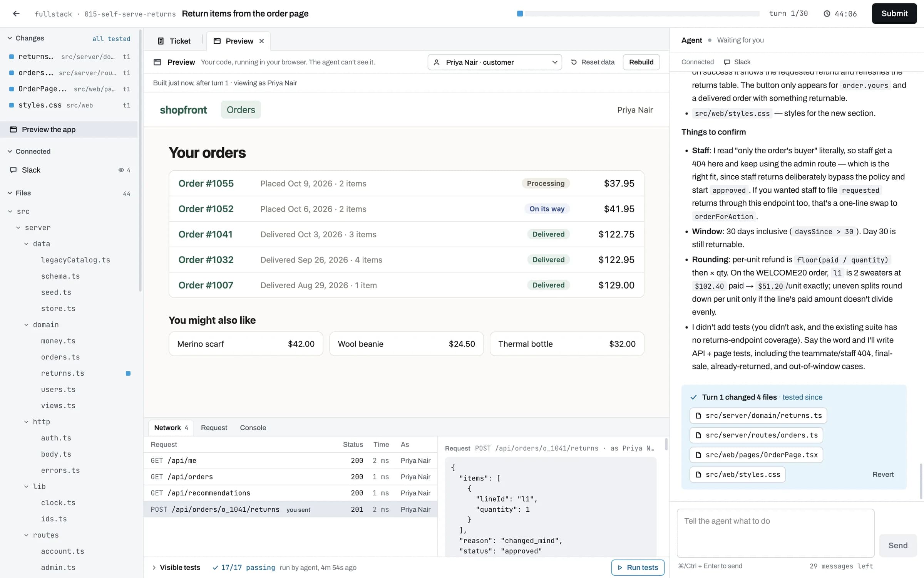This screenshot has height=578, width=924.
Task: Click file icon for src/server/domain/returns.ts chip
Action: tap(698, 415)
